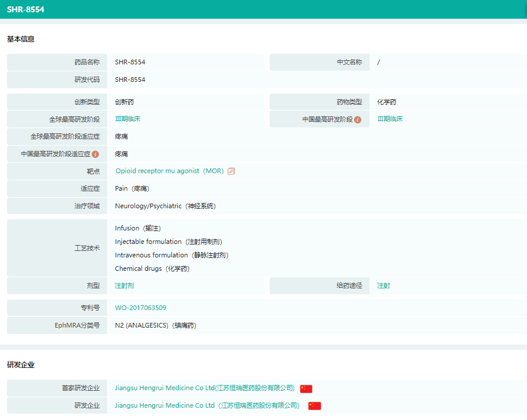Open Opioid receptor mu agonist target link
The image size is (527, 420).
169,171
